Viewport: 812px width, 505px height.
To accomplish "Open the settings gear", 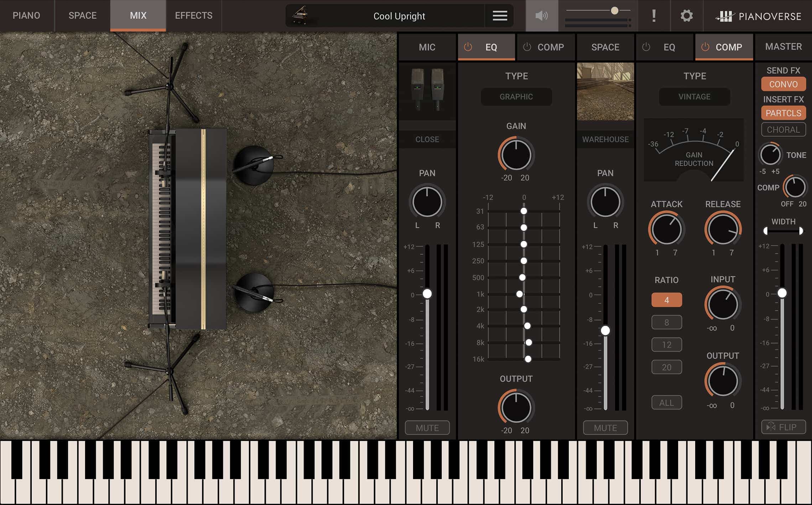I will click(686, 16).
